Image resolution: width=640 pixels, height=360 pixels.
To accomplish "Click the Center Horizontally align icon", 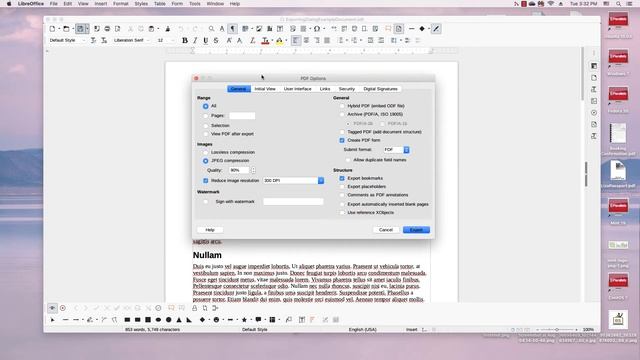I will (306, 40).
